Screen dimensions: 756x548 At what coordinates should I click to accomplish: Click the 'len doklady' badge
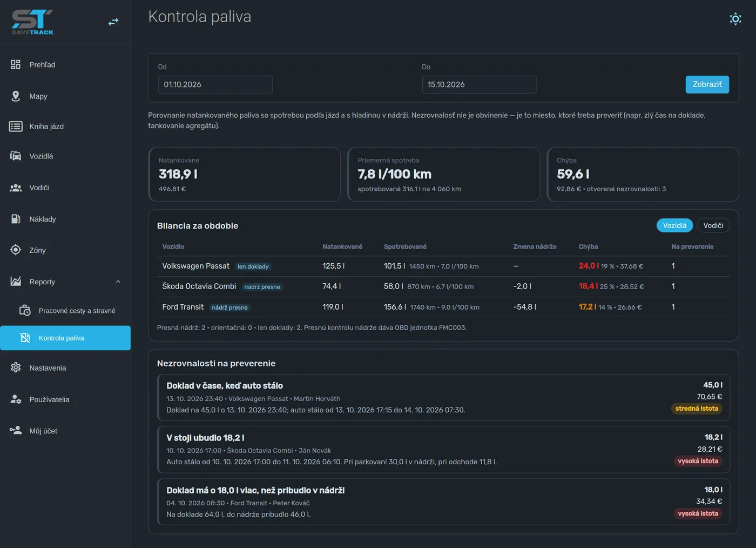(x=253, y=266)
